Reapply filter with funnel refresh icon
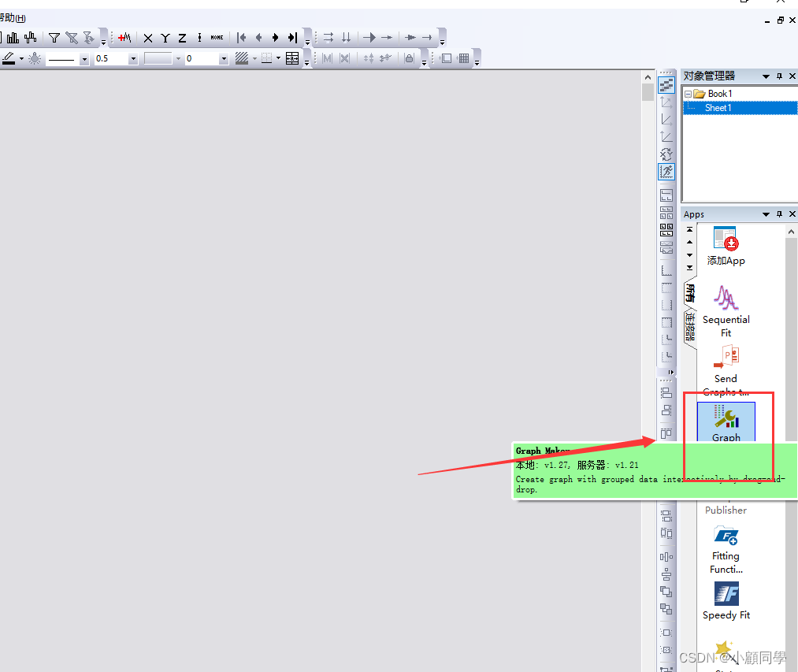This screenshot has height=672, width=798. (88, 38)
